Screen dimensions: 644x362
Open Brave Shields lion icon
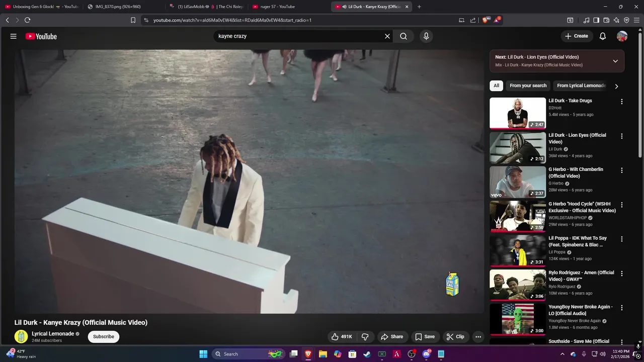(486, 20)
